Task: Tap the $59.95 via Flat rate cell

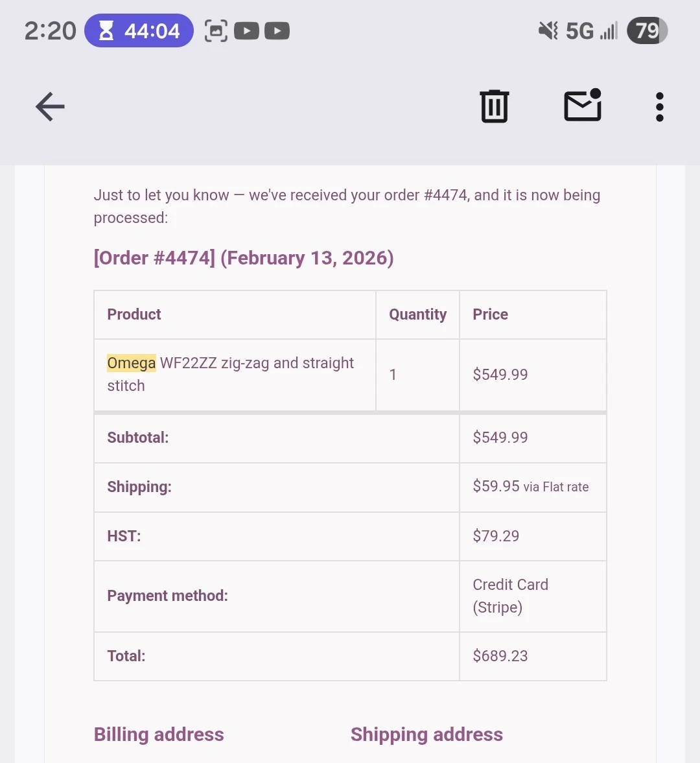Action: [x=533, y=487]
